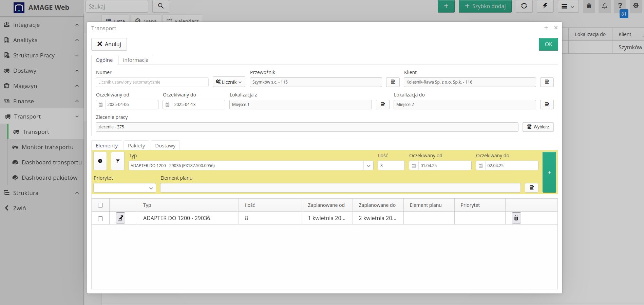The width and height of the screenshot is (644, 305).
Task: Open Monitor transportu in sidebar
Action: point(48,147)
